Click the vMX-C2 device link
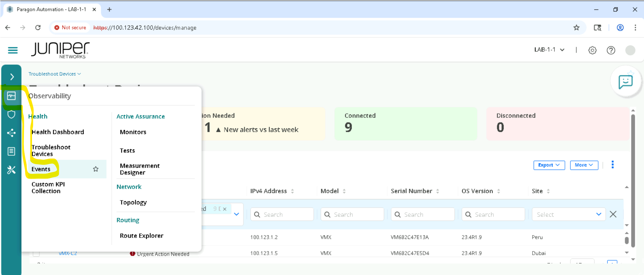 pos(68,253)
